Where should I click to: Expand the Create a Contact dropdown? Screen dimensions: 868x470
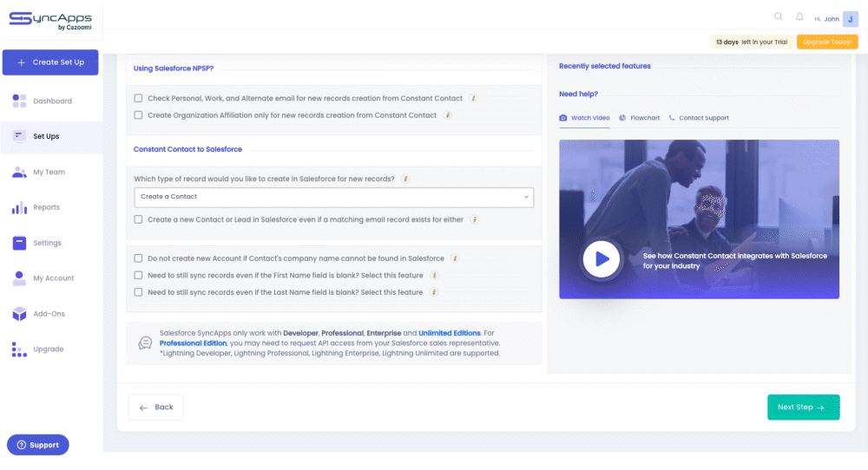tap(334, 197)
